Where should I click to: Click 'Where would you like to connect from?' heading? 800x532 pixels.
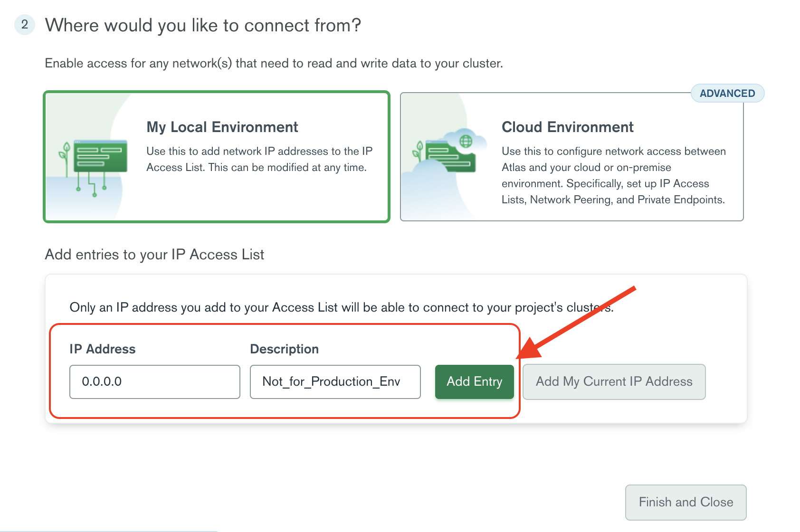[203, 26]
